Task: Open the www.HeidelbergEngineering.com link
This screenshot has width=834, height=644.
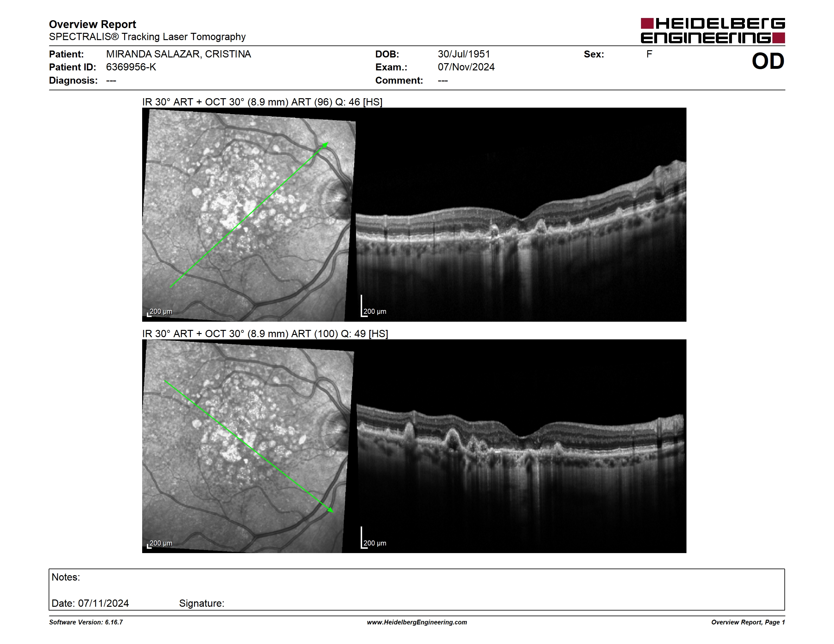Action: coord(417,622)
